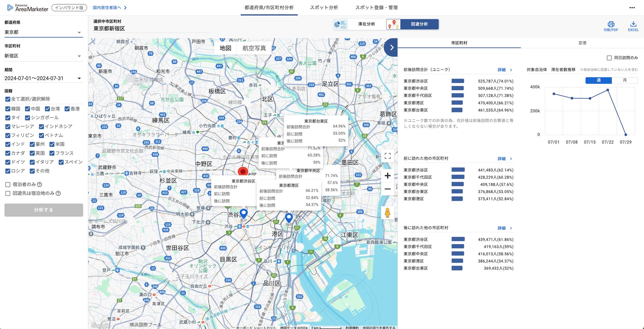Open the 都道府県 dropdown showing 東京都

coord(43,32)
